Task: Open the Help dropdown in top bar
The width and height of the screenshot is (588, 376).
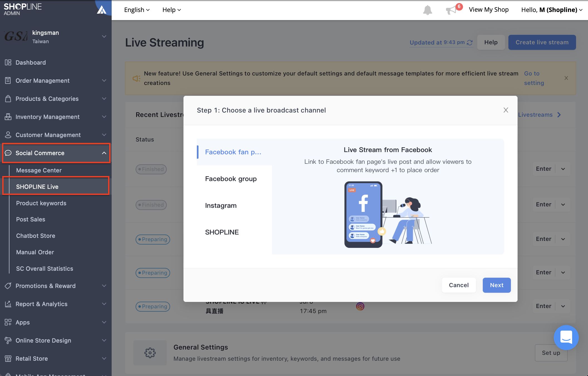Action: (171, 10)
